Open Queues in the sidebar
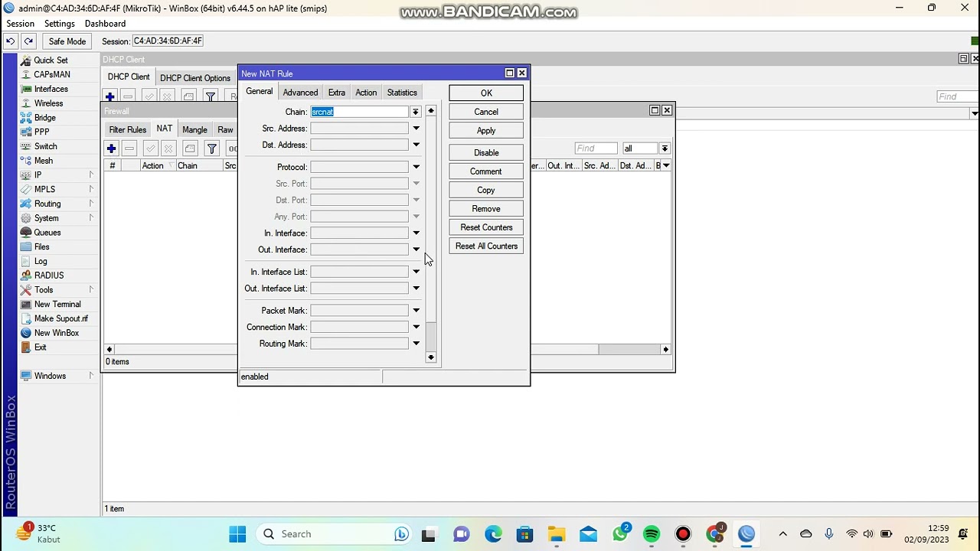 pos(47,233)
